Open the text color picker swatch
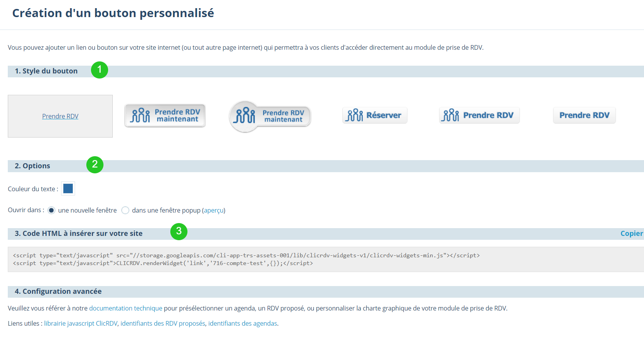The height and width of the screenshot is (342, 644). pyautogui.click(x=68, y=188)
